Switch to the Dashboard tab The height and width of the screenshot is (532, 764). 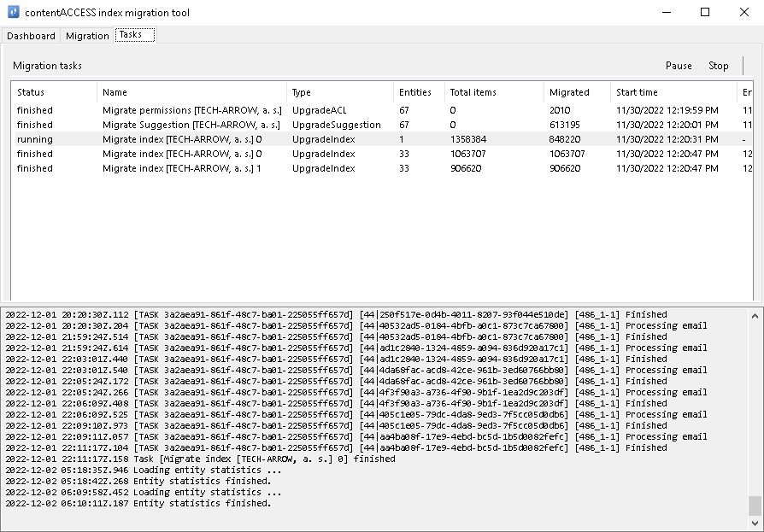31,36
